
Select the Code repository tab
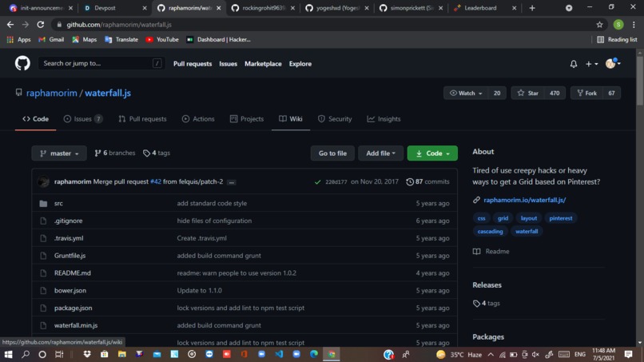pos(36,119)
